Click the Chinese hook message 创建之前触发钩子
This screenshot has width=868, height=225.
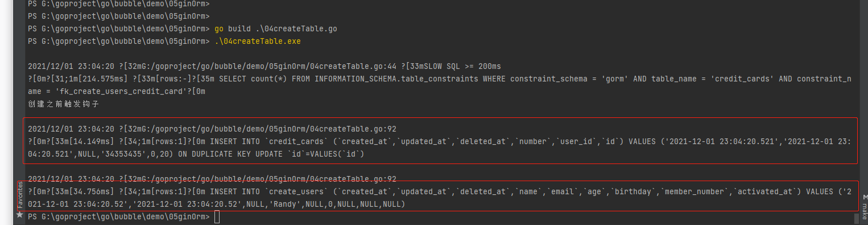[x=64, y=104]
